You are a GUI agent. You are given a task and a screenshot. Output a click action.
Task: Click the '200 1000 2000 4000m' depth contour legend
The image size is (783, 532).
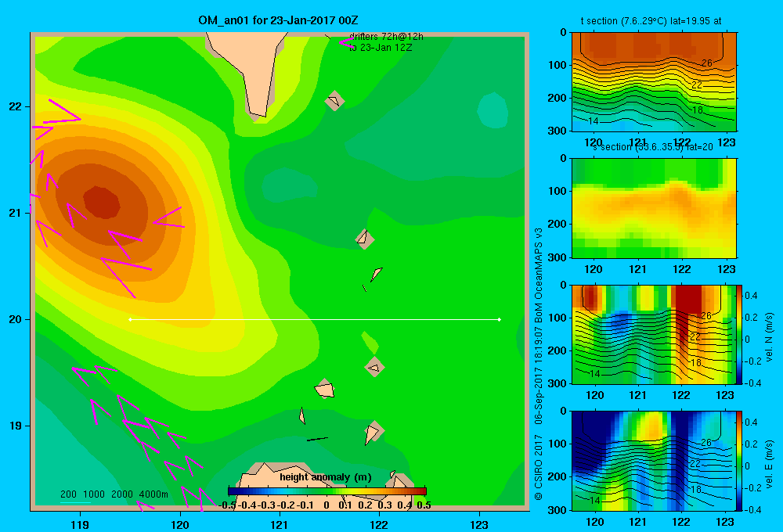point(114,494)
